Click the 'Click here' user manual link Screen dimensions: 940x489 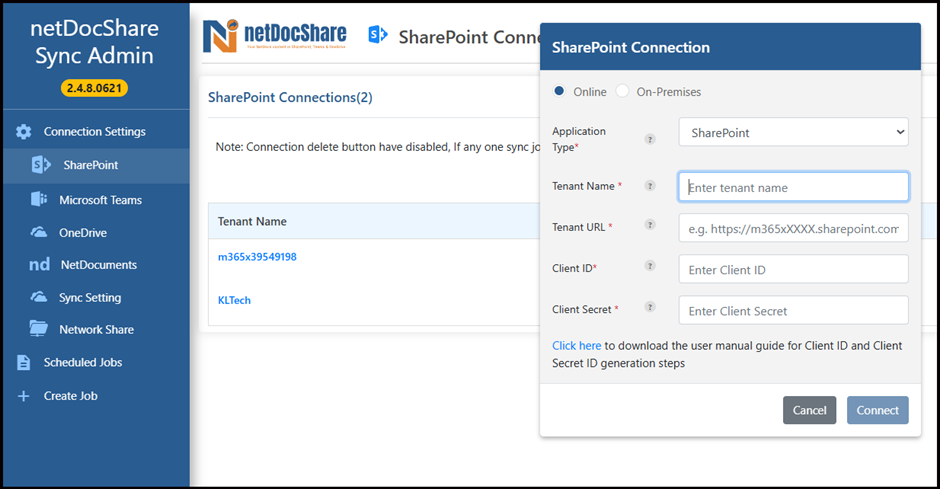pos(577,346)
